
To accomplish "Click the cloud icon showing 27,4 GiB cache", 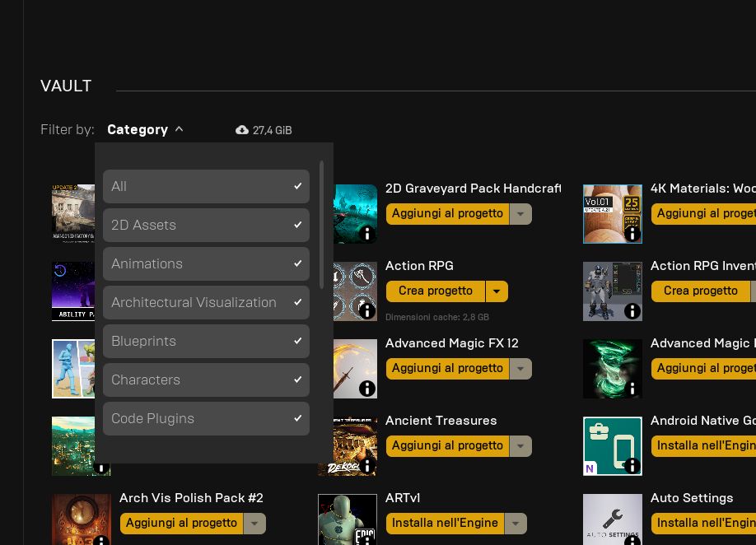I will point(242,129).
